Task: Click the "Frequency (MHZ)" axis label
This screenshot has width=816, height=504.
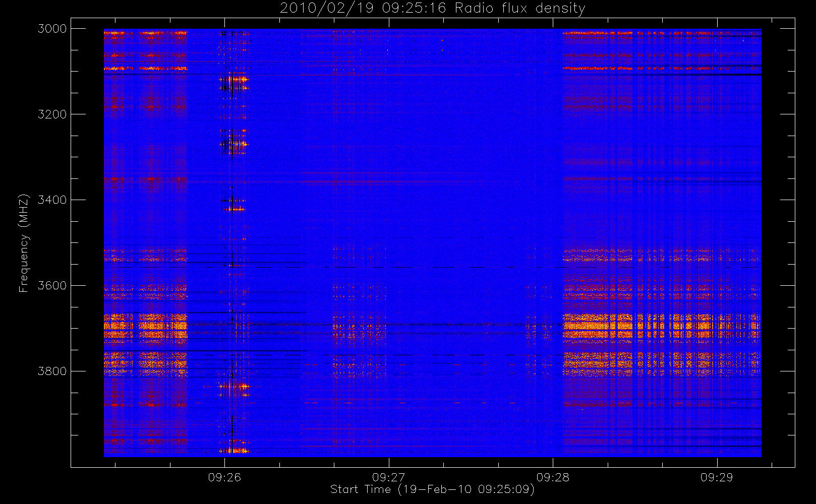Action: tap(24, 243)
